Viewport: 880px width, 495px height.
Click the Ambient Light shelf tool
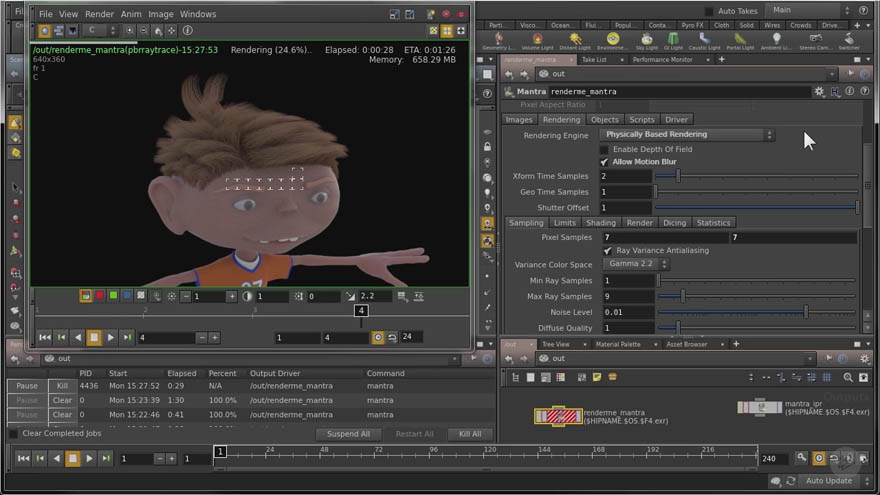[x=776, y=41]
